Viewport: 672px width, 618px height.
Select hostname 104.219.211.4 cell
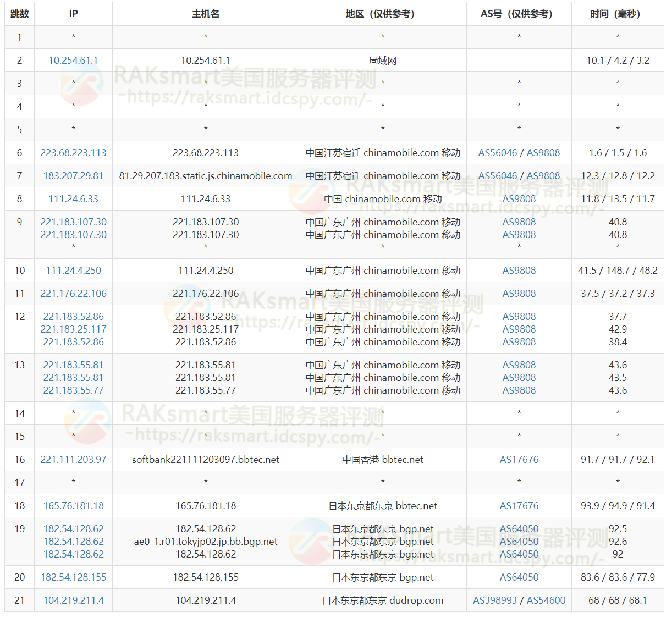click(x=206, y=600)
